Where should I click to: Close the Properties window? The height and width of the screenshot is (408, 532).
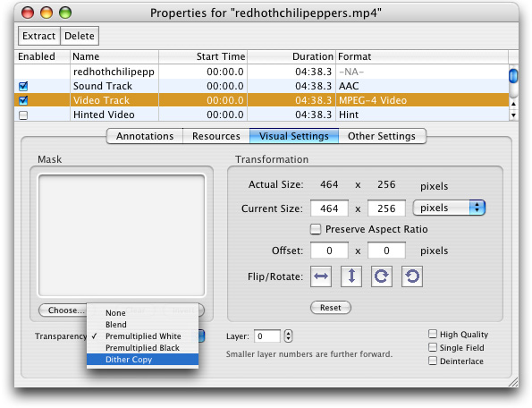point(28,13)
